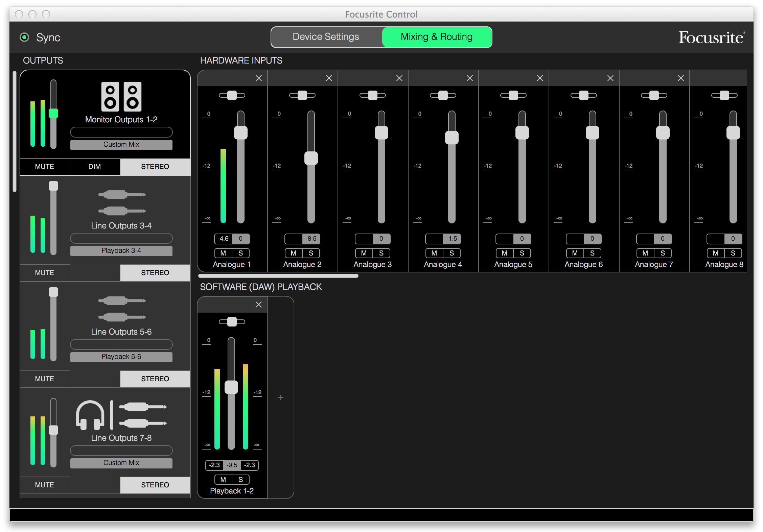Remove the Analogue 4 channel with its X

(470, 78)
